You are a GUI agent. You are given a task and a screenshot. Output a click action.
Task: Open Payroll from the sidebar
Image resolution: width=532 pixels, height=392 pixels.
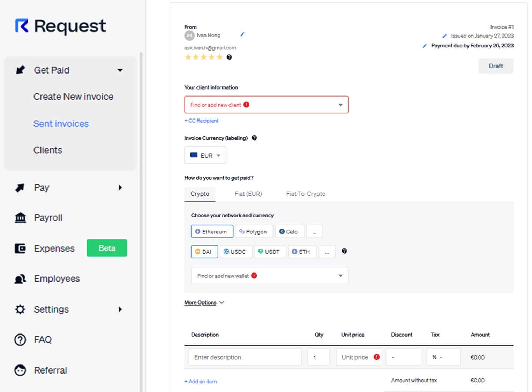[x=48, y=218]
